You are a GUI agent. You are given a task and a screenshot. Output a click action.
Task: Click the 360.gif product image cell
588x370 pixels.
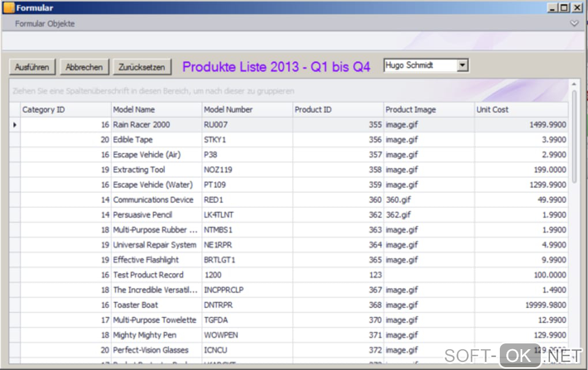coord(429,200)
